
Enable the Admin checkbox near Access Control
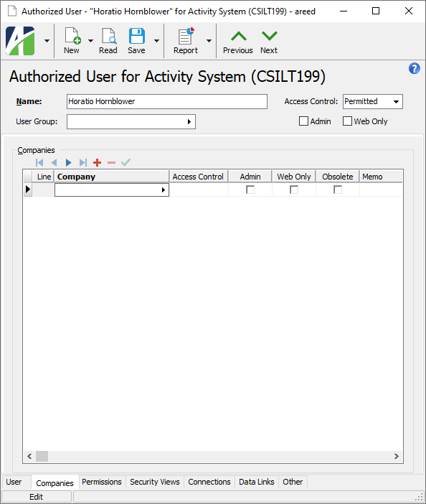coord(303,121)
